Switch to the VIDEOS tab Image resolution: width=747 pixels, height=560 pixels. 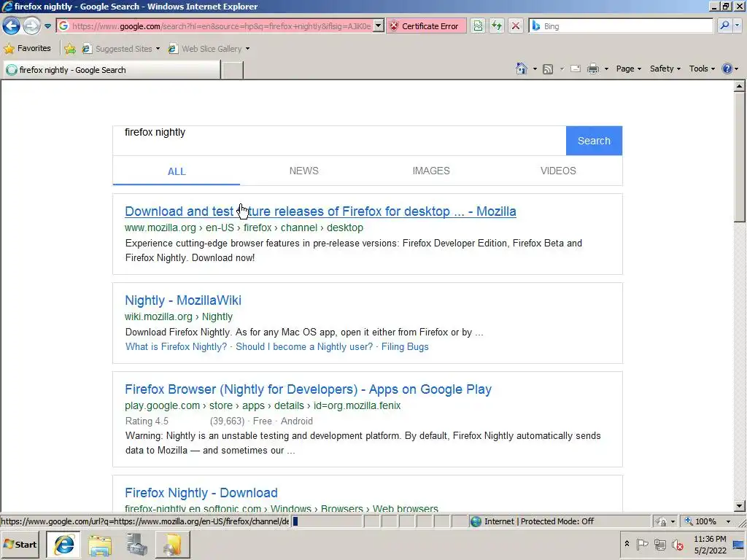click(558, 171)
